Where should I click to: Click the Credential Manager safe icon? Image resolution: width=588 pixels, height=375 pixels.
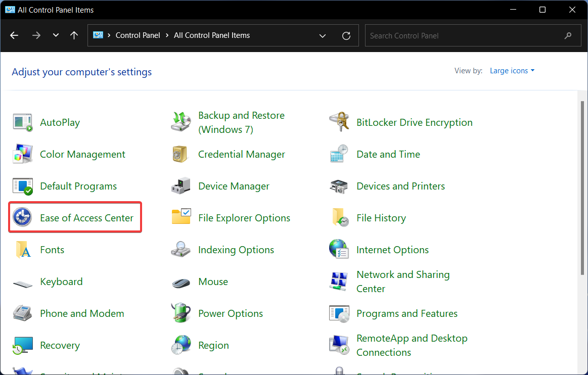[180, 154]
